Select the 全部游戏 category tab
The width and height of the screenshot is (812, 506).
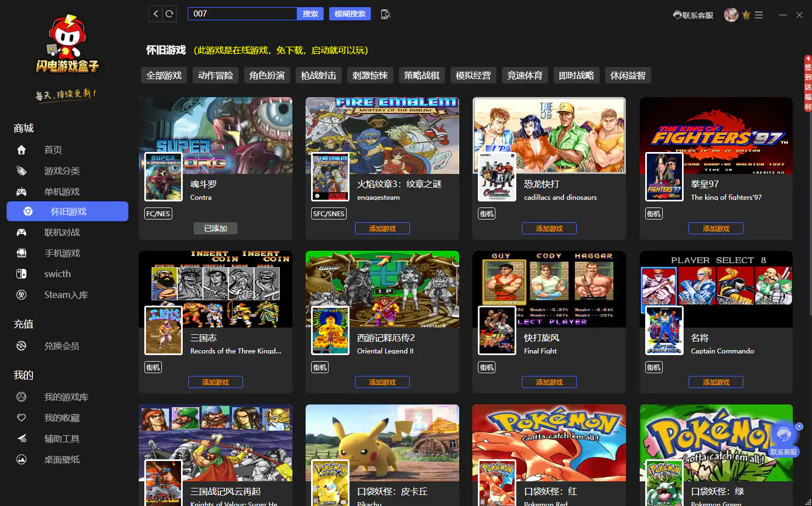tap(164, 76)
